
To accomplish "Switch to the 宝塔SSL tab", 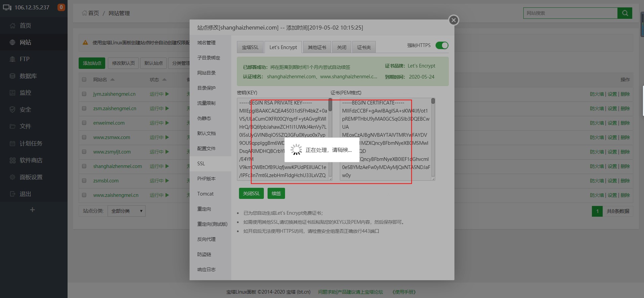I will (250, 47).
